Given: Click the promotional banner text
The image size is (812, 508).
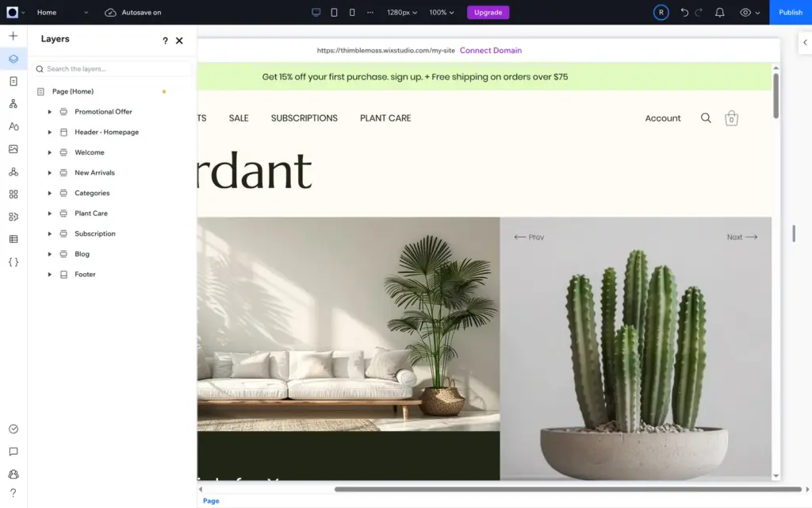Looking at the screenshot, I should point(415,77).
